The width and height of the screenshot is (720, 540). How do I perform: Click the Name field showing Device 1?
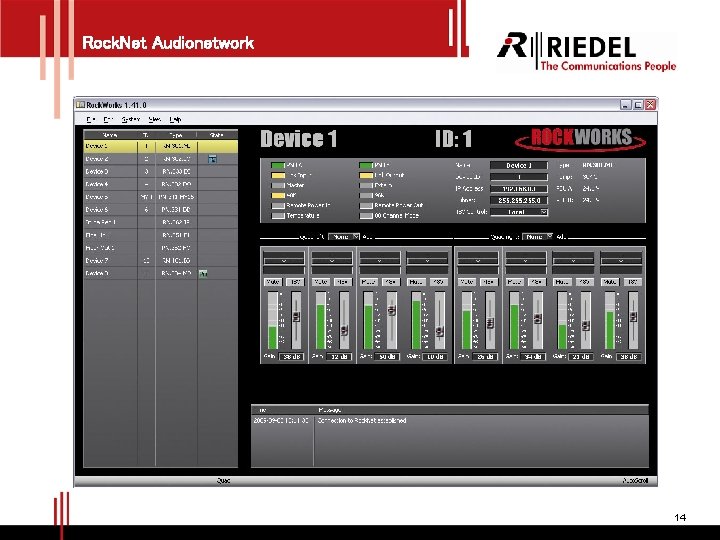pyautogui.click(x=519, y=165)
